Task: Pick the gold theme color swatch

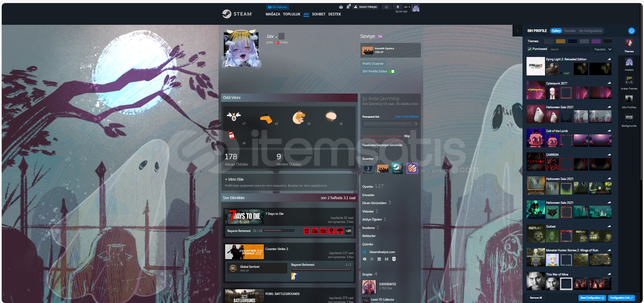Action: coord(560,41)
